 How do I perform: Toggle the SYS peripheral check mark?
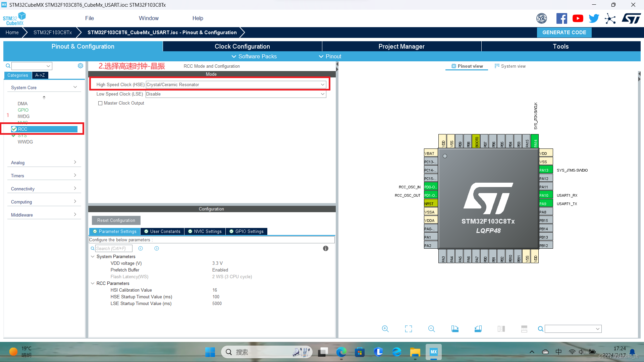pyautogui.click(x=14, y=135)
